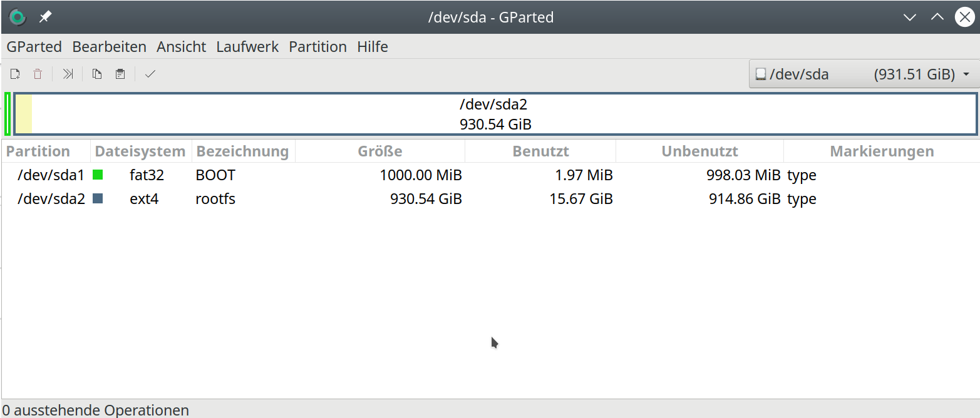Select the /dev/sda2 rootfs partition row
The image size is (980, 418).
click(50, 199)
